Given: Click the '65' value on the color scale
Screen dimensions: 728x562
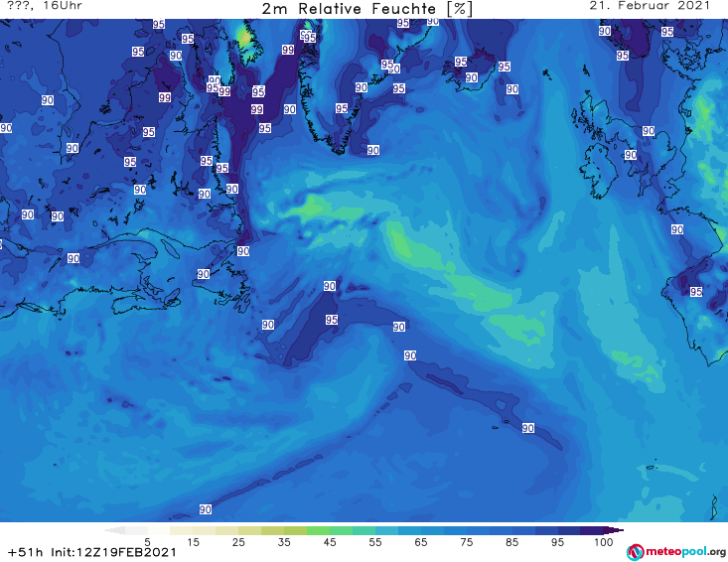Looking at the screenshot, I should [421, 541].
